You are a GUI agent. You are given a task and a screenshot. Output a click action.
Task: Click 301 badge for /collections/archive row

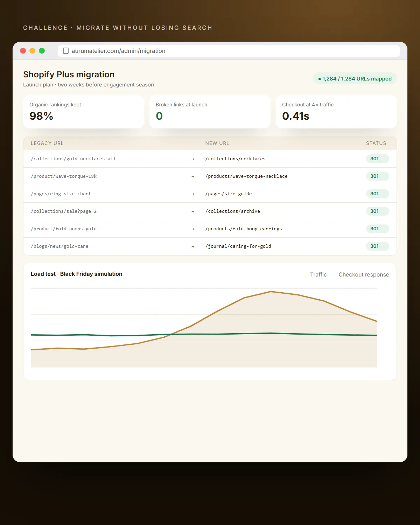[x=377, y=211]
